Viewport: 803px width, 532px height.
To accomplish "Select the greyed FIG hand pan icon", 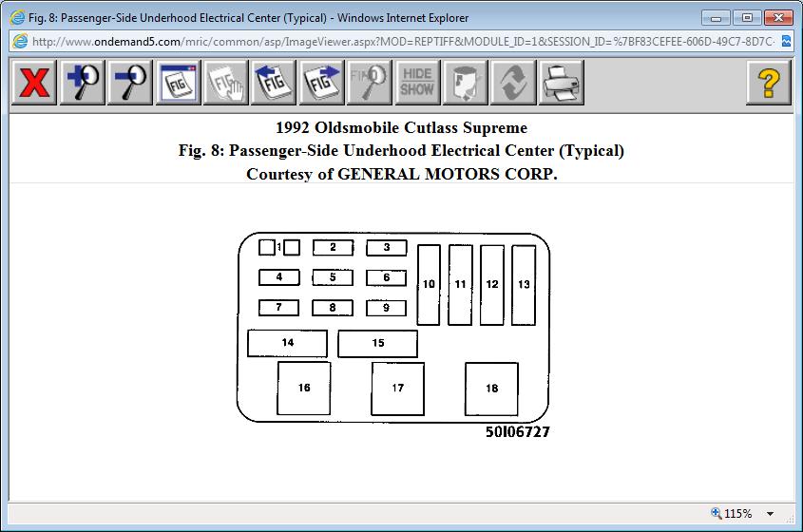I will (x=226, y=83).
